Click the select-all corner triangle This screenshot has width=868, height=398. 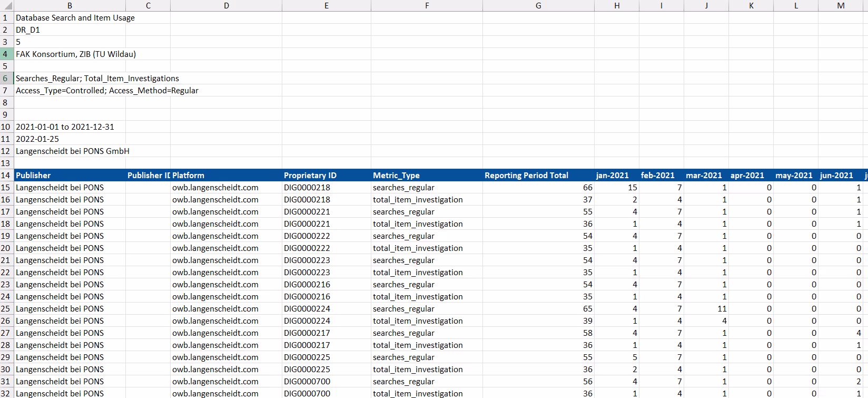7,6
